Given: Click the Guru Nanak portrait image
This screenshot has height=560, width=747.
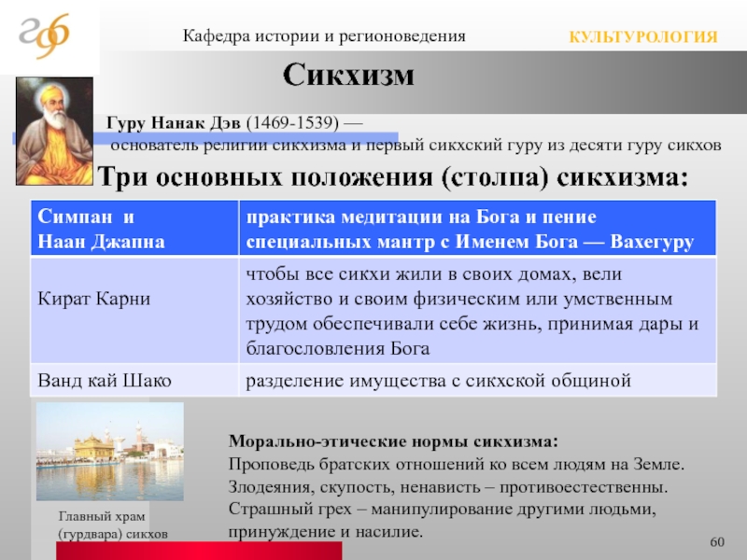Looking at the screenshot, I should (x=54, y=131).
